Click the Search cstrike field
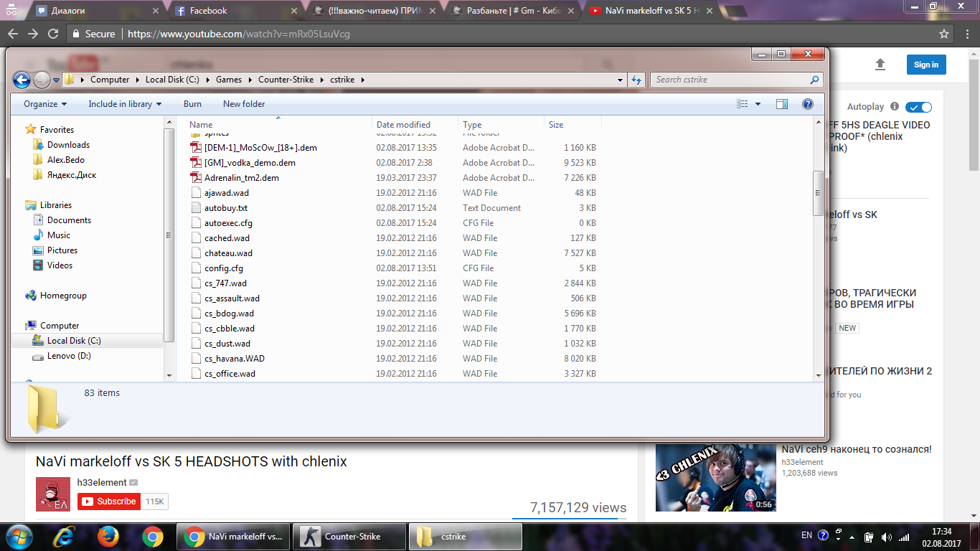The width and height of the screenshot is (980, 551). coord(736,80)
